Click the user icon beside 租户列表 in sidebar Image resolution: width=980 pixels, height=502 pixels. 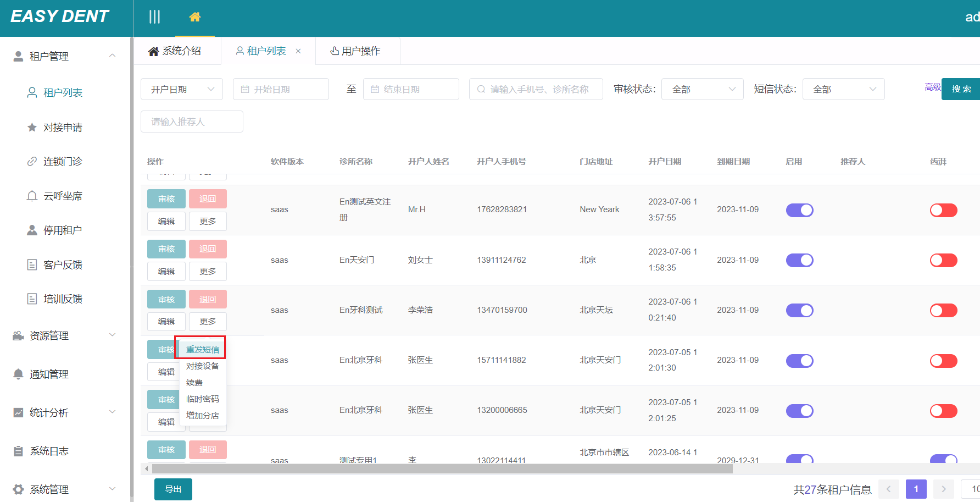pyautogui.click(x=32, y=92)
